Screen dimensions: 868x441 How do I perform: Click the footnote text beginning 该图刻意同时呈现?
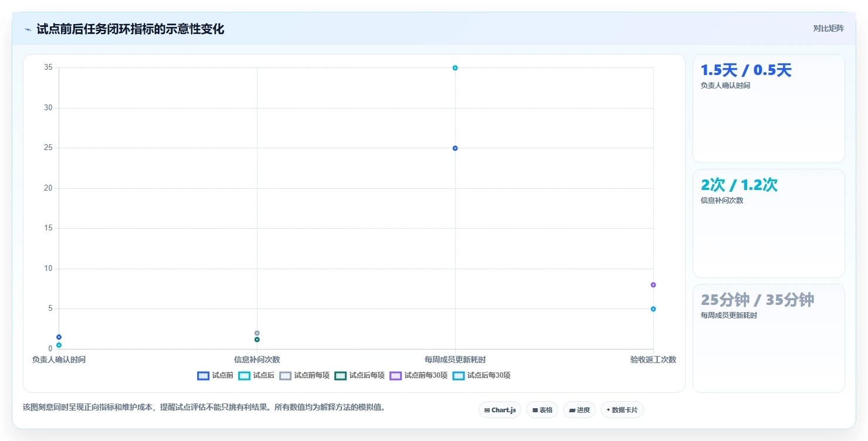point(204,407)
